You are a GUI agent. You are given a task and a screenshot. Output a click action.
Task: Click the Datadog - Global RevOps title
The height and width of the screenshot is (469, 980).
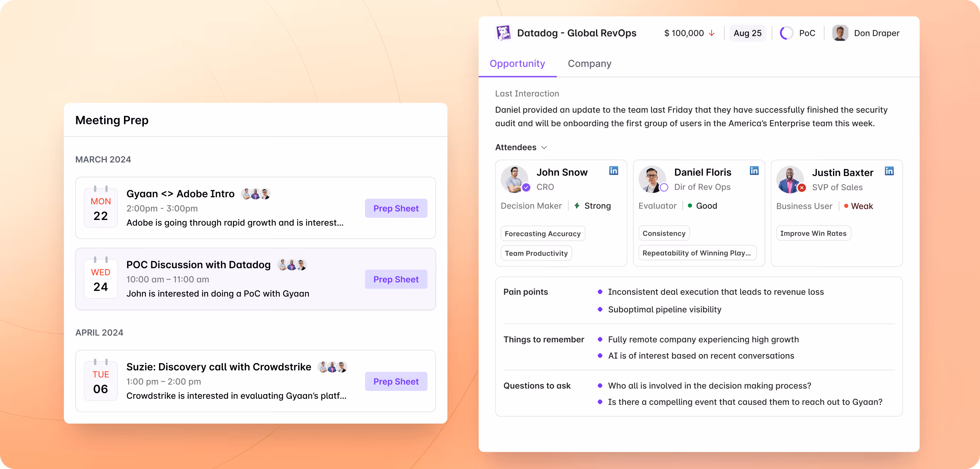click(x=576, y=33)
